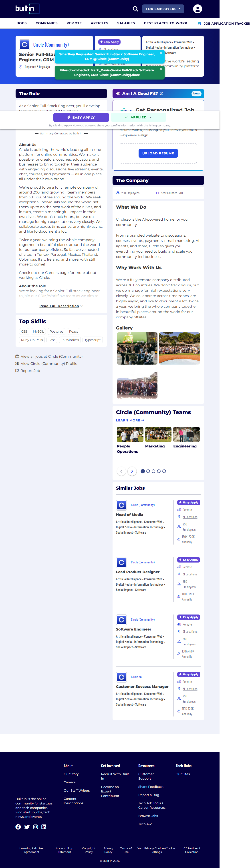
Task: Open Built In's Twitter page icon
Action: (27, 826)
